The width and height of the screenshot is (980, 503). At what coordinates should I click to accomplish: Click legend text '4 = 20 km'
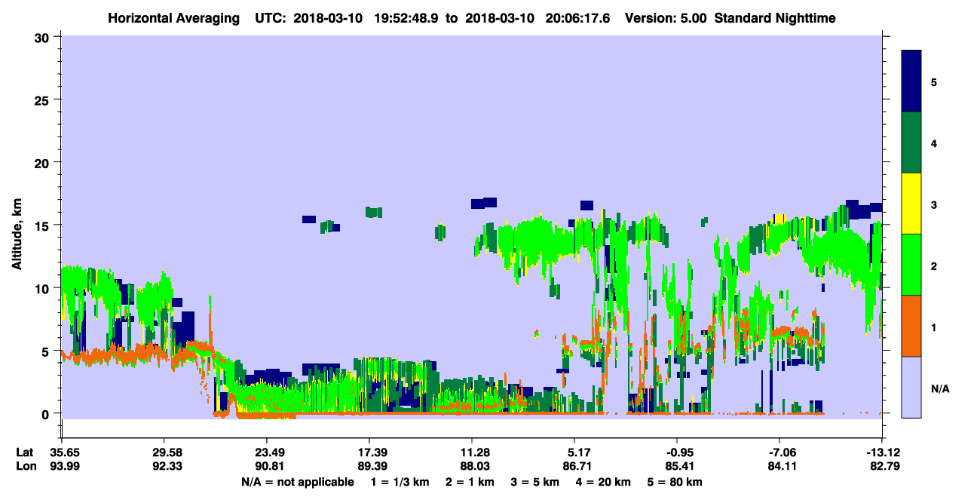point(605,482)
